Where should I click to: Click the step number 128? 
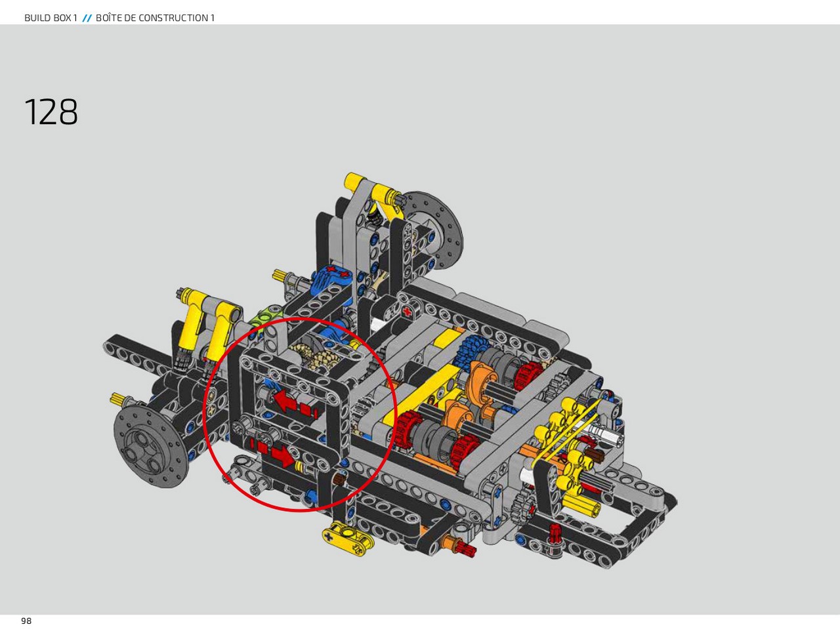[x=51, y=112]
